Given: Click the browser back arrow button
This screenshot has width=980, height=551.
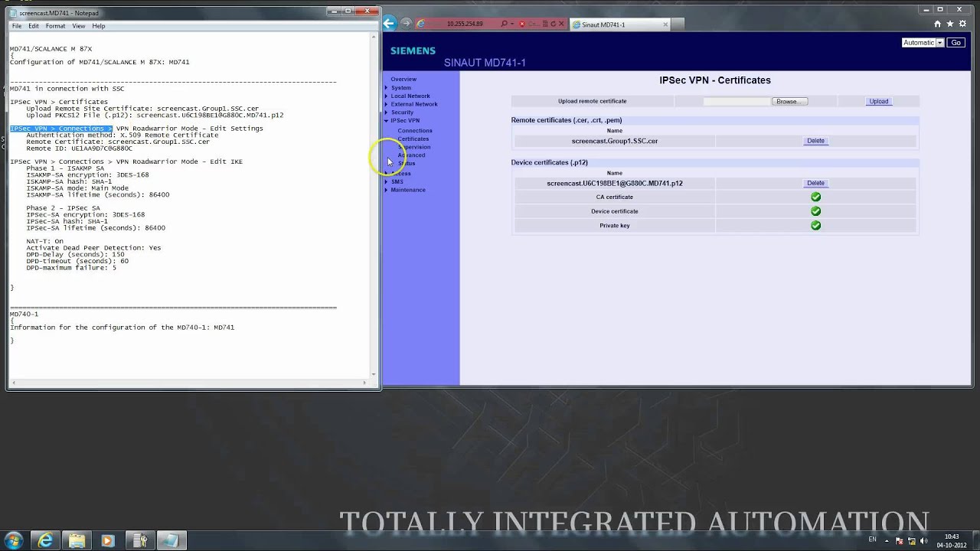Looking at the screenshot, I should [x=389, y=24].
